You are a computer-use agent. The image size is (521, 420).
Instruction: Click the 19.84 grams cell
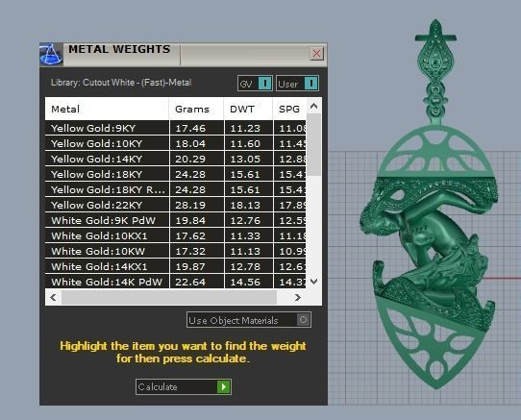[196, 220]
